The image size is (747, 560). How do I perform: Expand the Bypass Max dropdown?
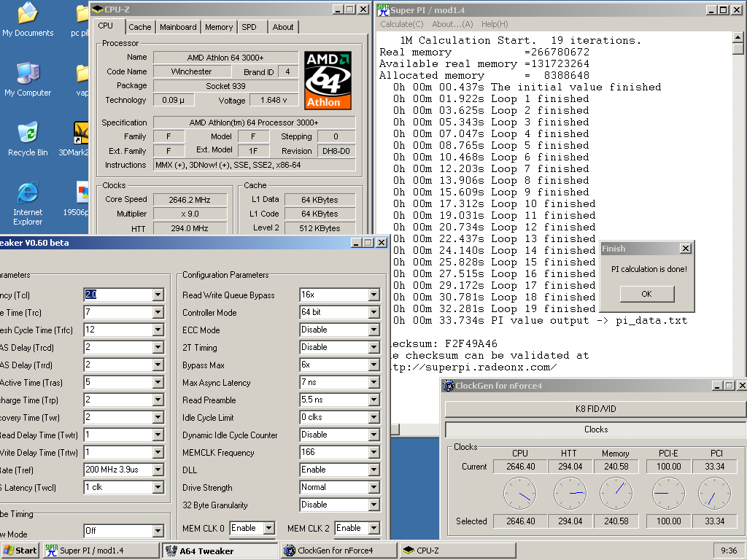coord(374,365)
